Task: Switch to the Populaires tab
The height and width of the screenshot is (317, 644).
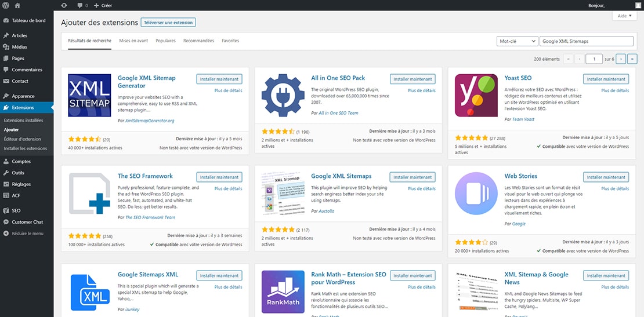Action: [x=165, y=41]
